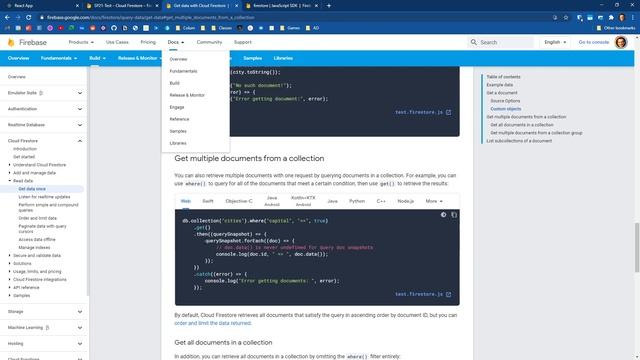Reload the page with the refresh icon
This screenshot has width=640, height=360.
pos(29,18)
